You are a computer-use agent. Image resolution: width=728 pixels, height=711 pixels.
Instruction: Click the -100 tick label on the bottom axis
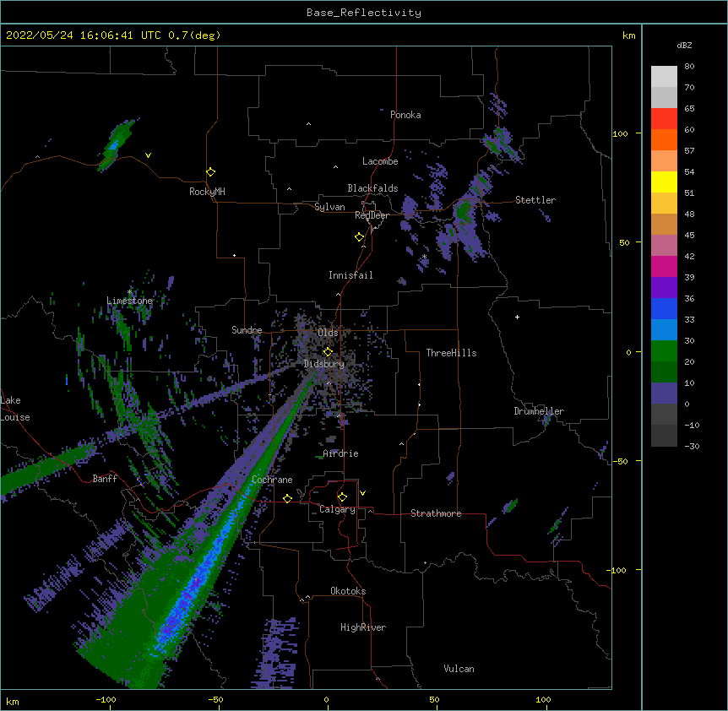(x=106, y=700)
